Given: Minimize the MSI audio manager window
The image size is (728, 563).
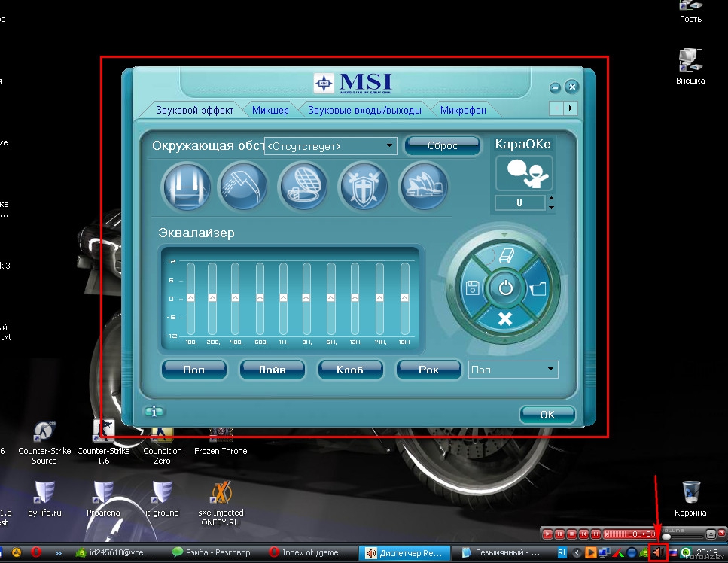Looking at the screenshot, I should 555,88.
